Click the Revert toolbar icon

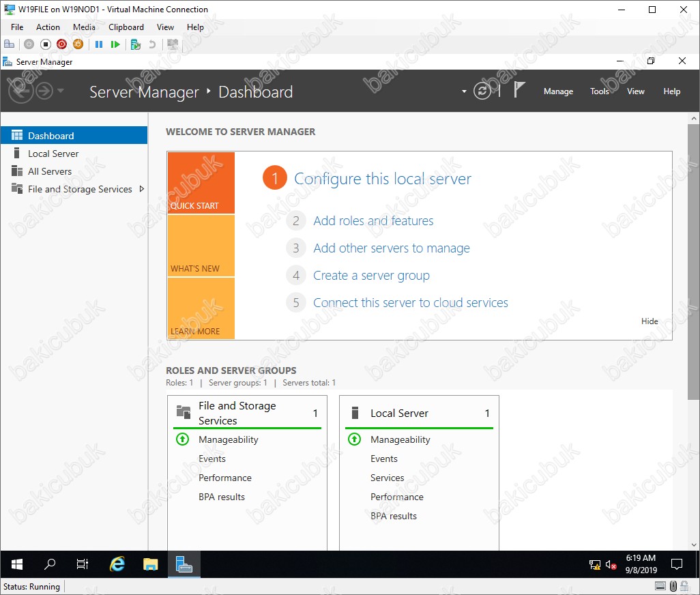(x=152, y=44)
